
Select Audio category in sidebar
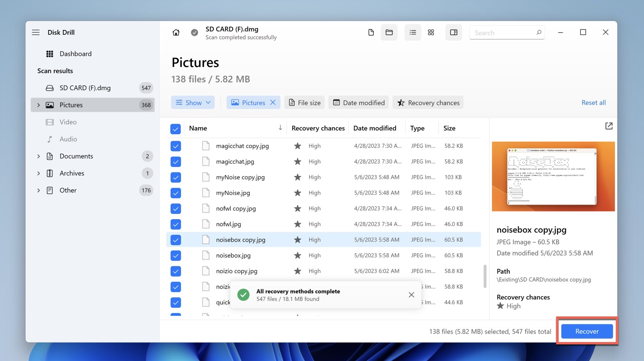93,139
